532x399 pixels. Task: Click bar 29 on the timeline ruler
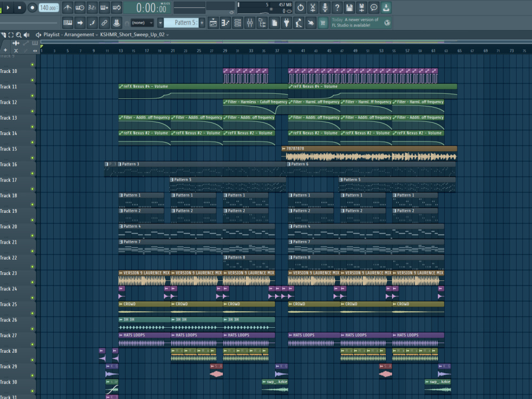click(225, 51)
